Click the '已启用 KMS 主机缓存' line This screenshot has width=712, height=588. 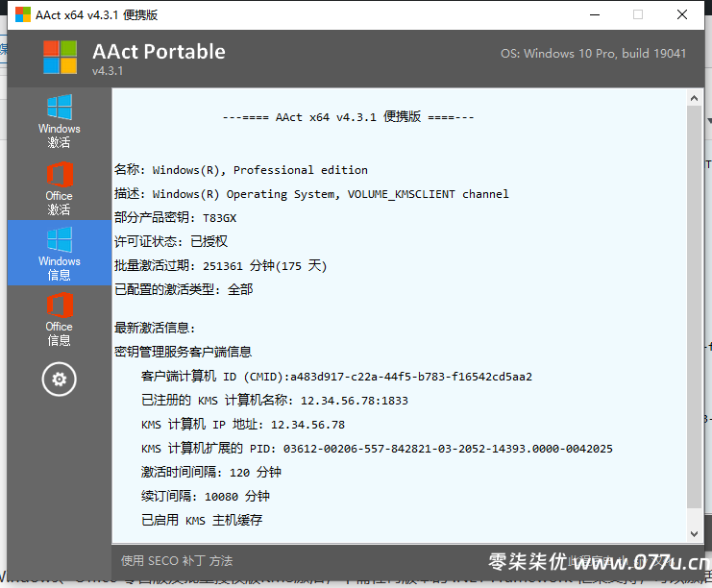(x=202, y=521)
